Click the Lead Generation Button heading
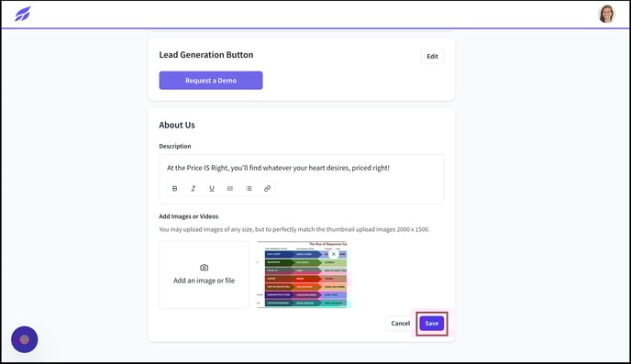This screenshot has height=364, width=631. click(x=206, y=55)
